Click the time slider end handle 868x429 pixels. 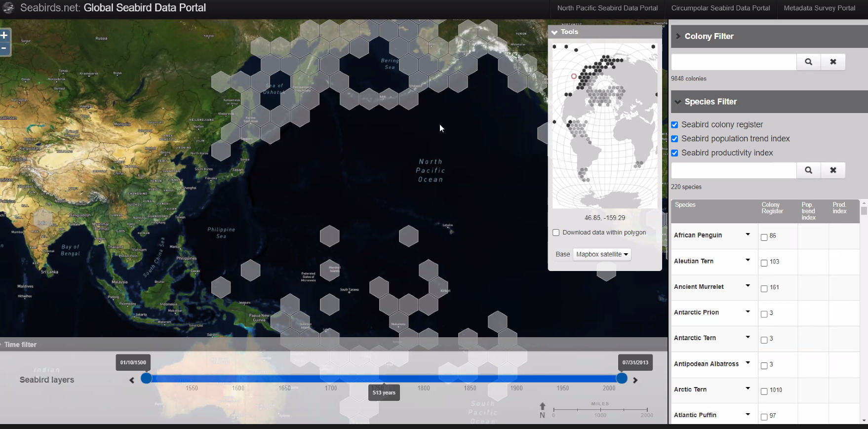tap(622, 378)
